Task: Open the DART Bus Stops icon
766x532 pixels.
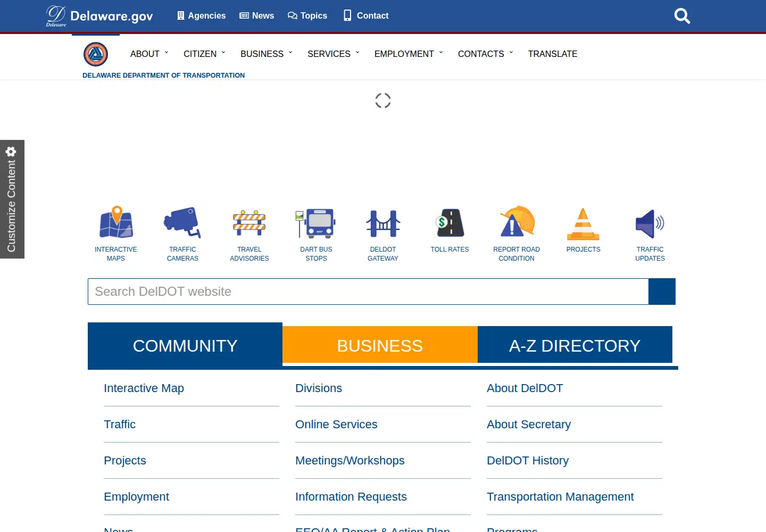Action: tap(316, 223)
